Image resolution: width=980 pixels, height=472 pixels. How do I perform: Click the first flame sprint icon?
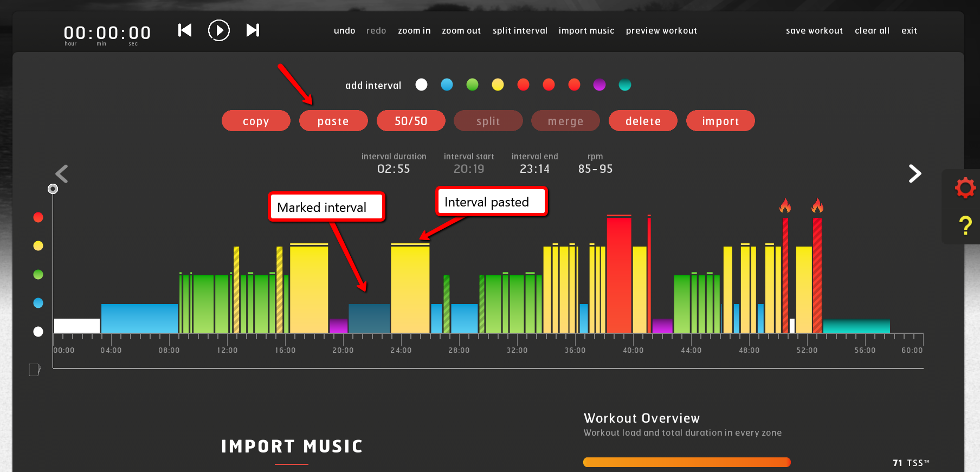click(x=785, y=206)
